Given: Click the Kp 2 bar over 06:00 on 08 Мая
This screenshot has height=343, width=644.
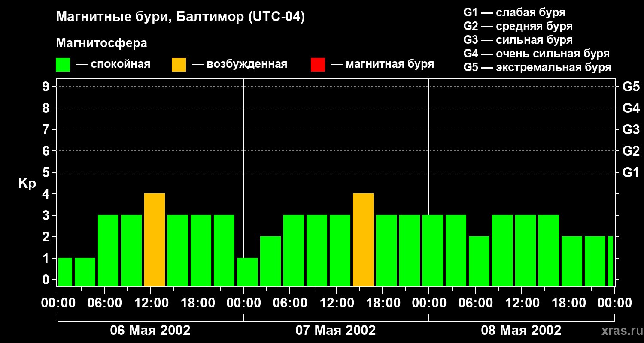Looking at the screenshot, I should (479, 261).
